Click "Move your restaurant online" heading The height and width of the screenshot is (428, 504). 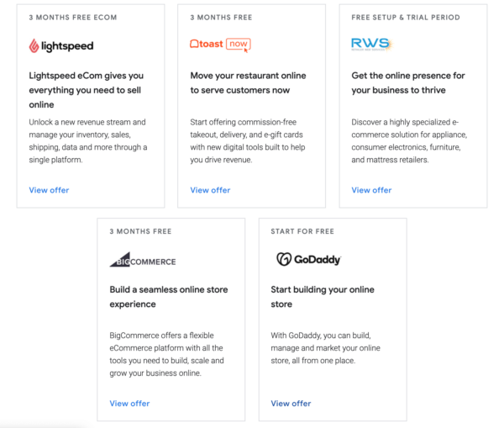[x=248, y=82]
